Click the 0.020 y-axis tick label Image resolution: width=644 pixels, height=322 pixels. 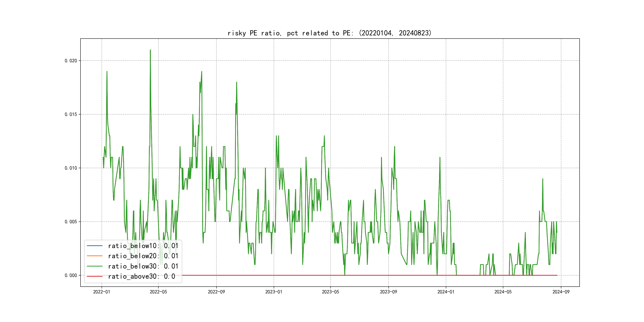[x=71, y=61]
